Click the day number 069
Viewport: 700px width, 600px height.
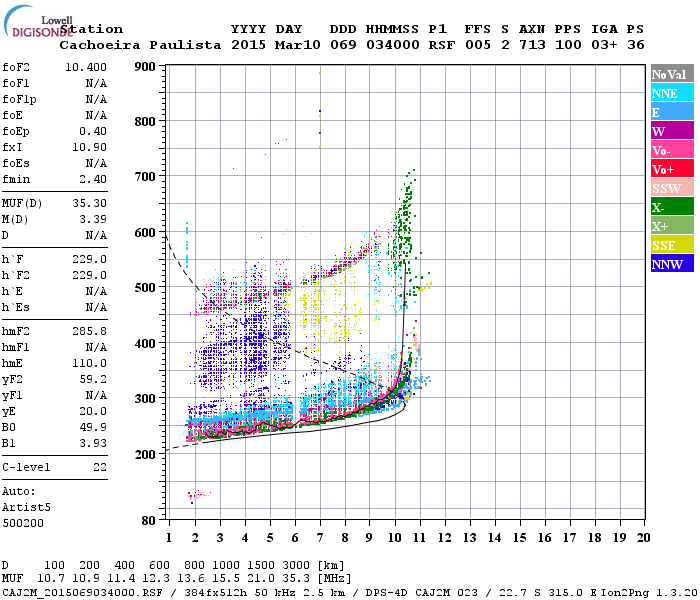tap(343, 45)
